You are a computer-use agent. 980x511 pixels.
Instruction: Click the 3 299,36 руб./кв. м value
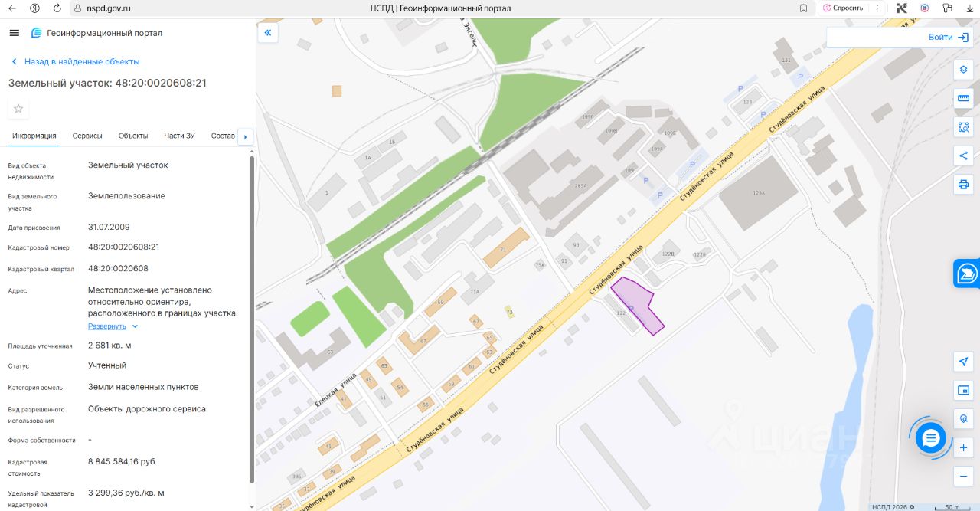[x=126, y=493]
